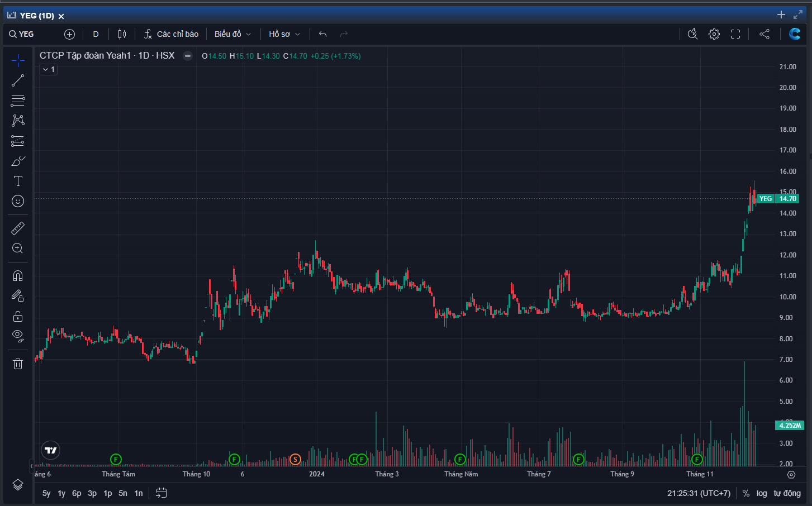The image size is (812, 506).
Task: Toggle lock all drawing tools
Action: (18, 316)
